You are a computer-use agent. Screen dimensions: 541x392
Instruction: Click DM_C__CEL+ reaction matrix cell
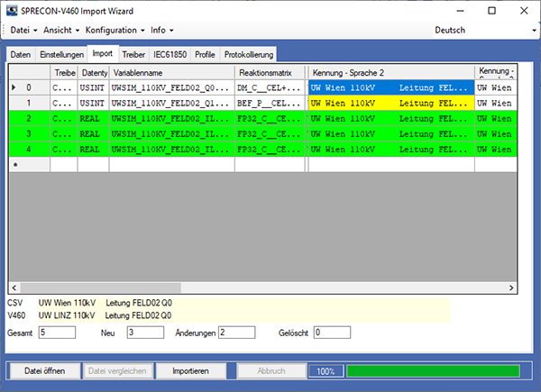pos(270,87)
